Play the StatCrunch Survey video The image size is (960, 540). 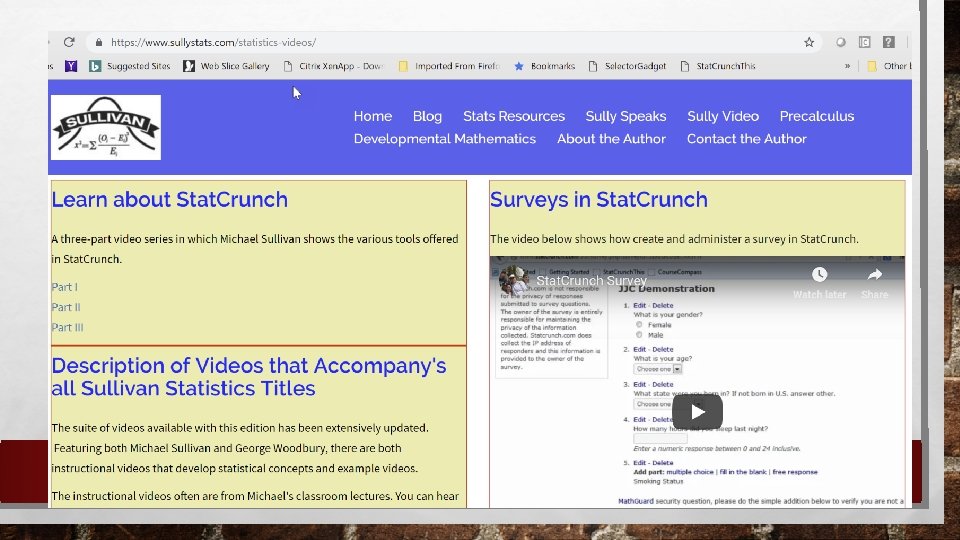(697, 412)
